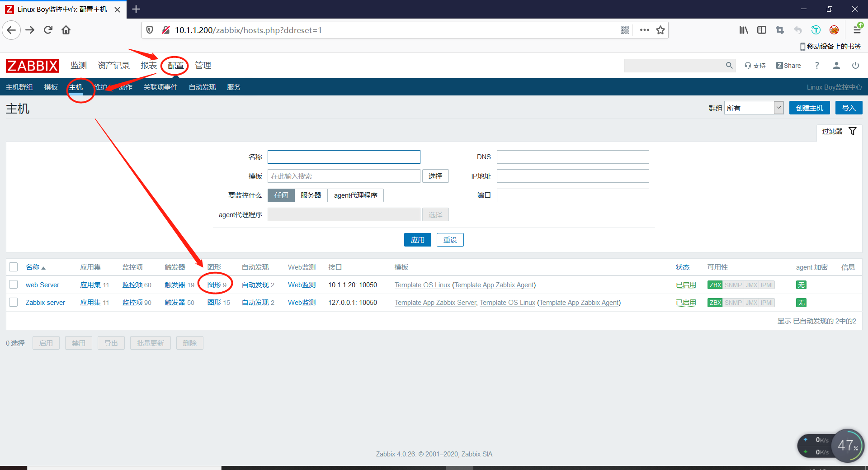Open the QR code icon in address bar
The height and width of the screenshot is (470, 868).
625,30
